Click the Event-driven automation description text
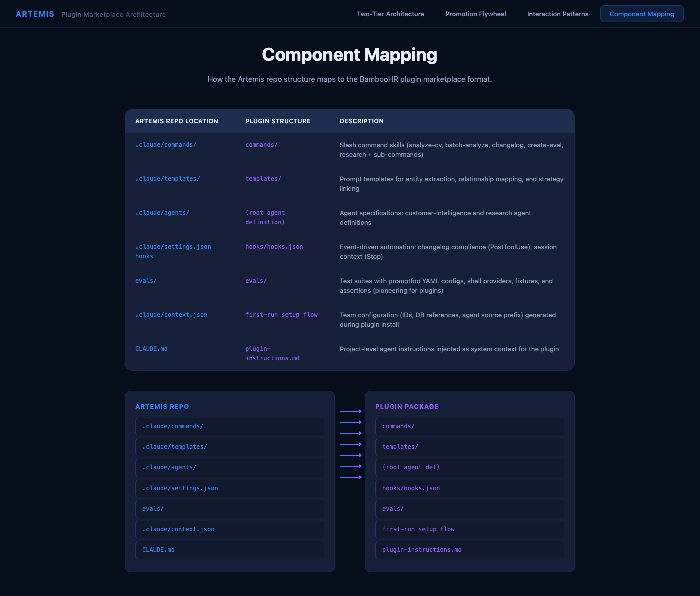 (448, 252)
